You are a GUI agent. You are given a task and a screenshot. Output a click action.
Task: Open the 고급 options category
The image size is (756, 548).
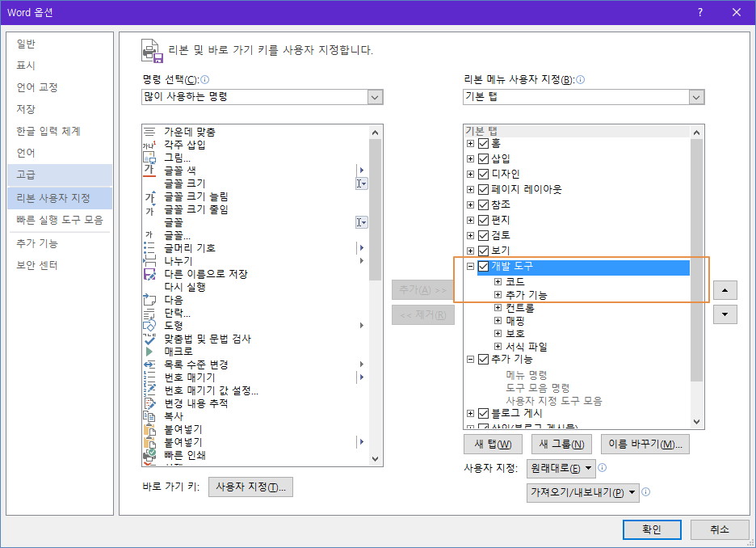(x=60, y=175)
